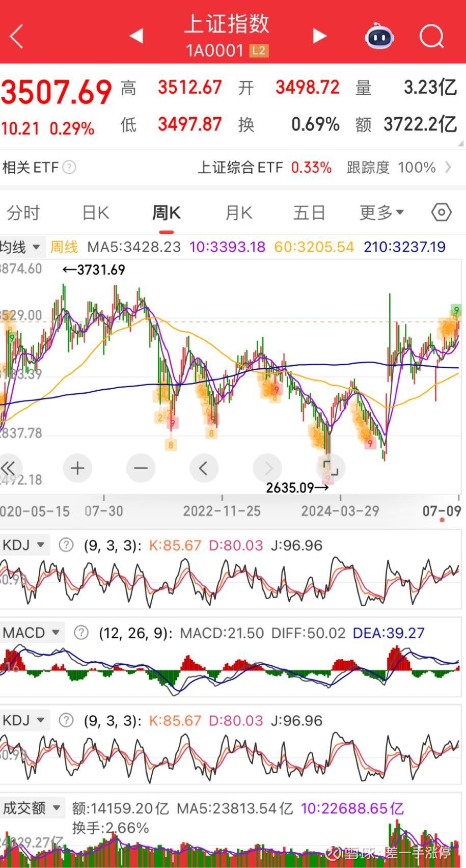
Task: Tap the L2 level badge
Action: pyautogui.click(x=259, y=50)
